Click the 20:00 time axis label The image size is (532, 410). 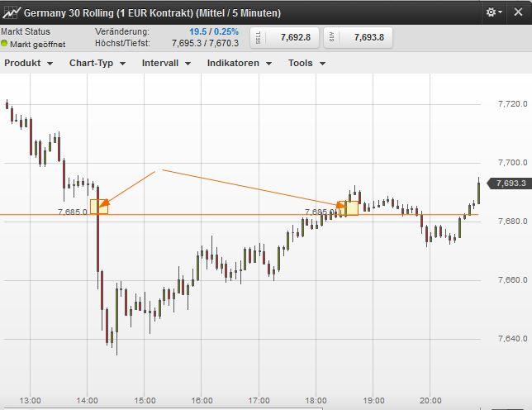coord(430,401)
